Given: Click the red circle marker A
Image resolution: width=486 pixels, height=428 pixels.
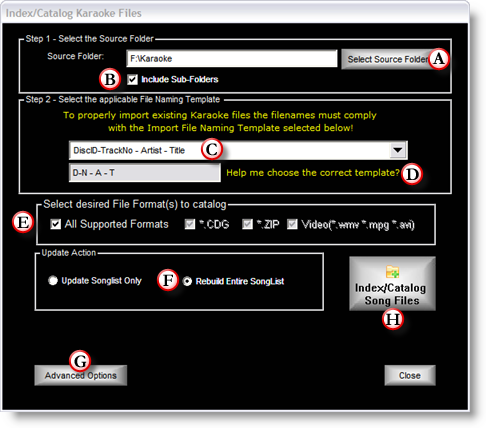Looking at the screenshot, I should coord(439,59).
